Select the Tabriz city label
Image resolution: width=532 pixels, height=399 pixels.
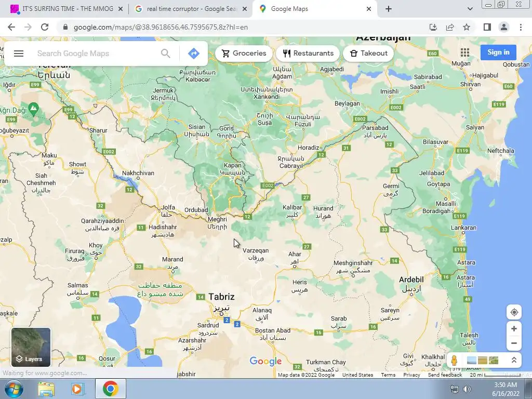[x=221, y=297]
